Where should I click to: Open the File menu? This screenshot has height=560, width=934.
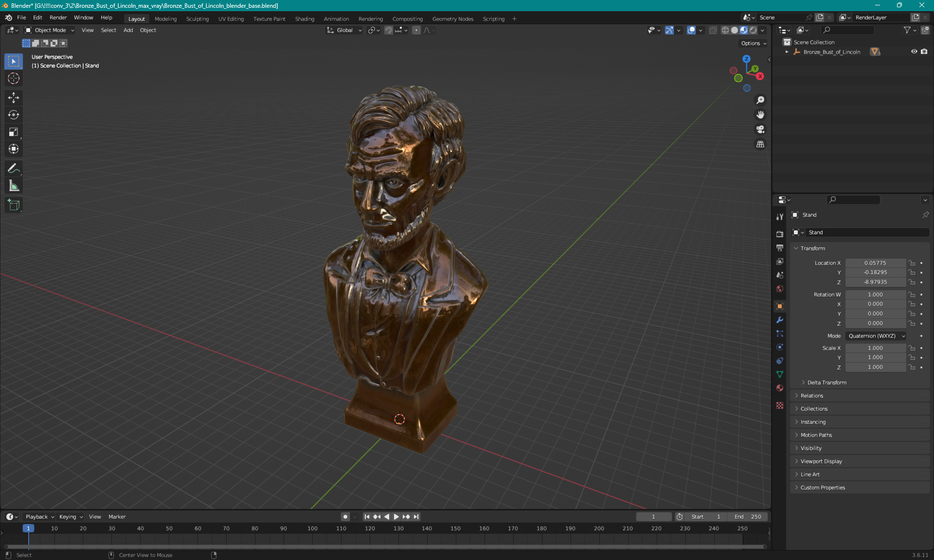click(x=21, y=17)
